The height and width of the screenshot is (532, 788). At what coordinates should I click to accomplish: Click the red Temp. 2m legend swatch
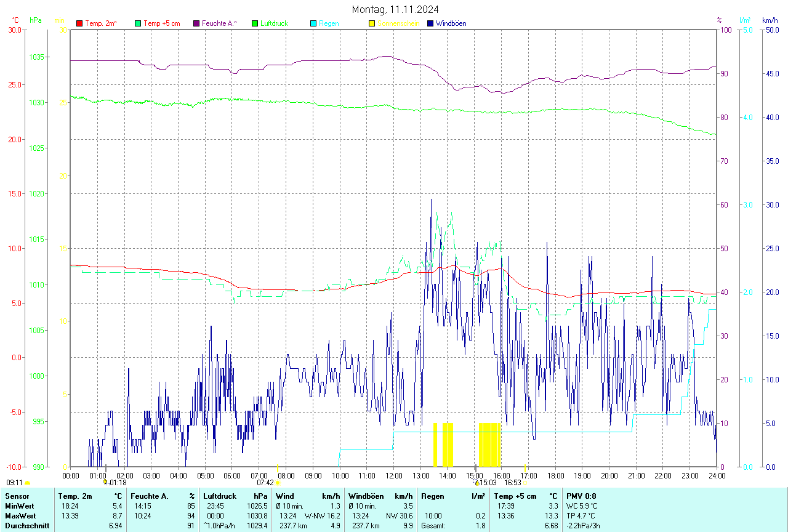79,23
